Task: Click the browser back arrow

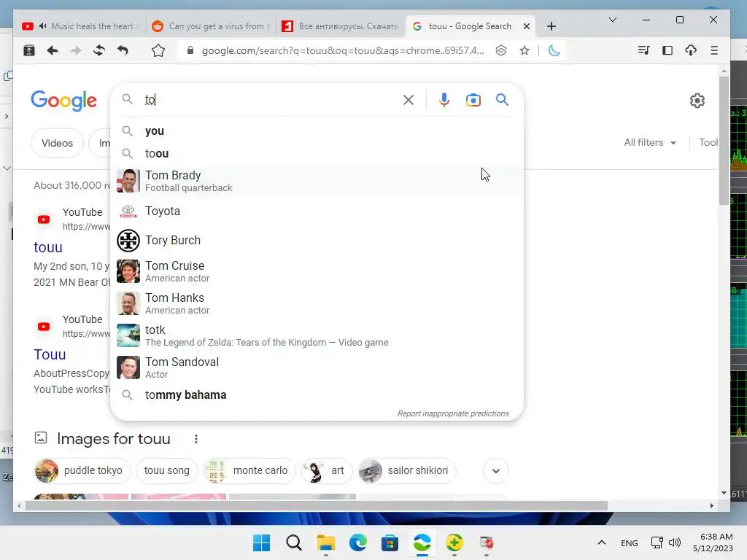Action: 53,50
